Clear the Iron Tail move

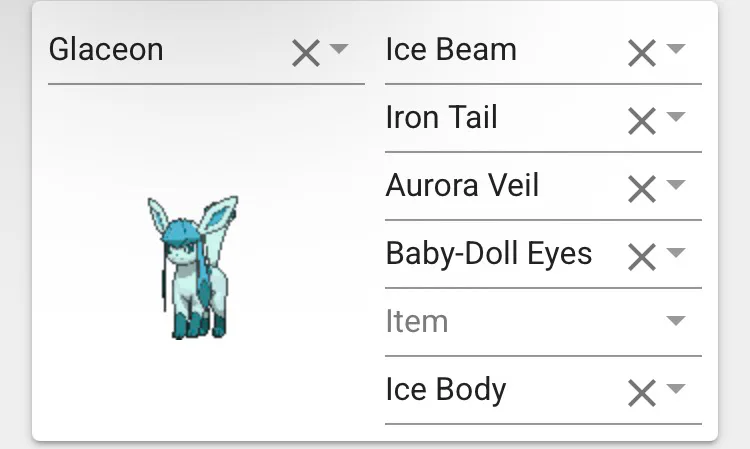[x=641, y=121]
